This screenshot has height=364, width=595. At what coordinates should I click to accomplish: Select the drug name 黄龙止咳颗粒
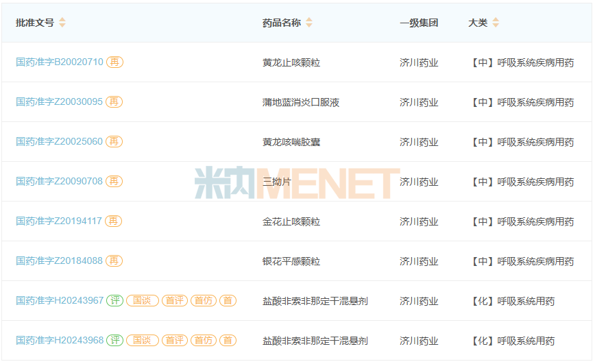[x=291, y=62]
